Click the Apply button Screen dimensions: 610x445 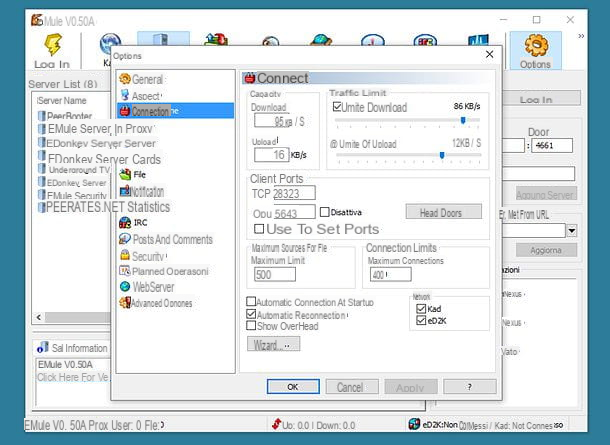(411, 387)
